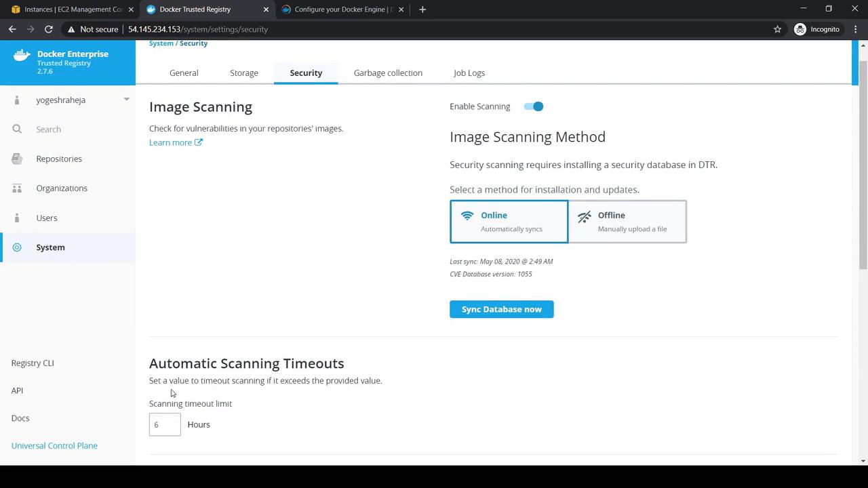Screen dimensions: 868x488
Task: Reload the page with the browser refresh icon
Action: [49, 29]
